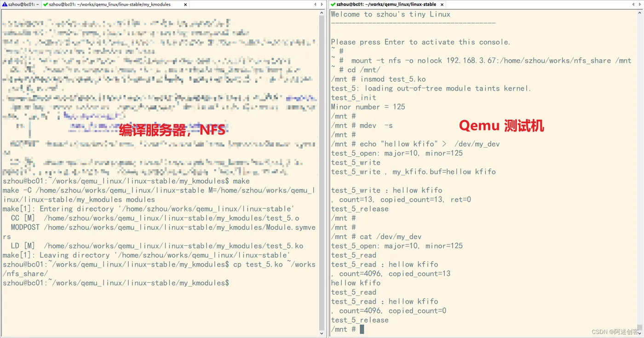Click 'Welcome to szhou's tiny Linux' line
The height and width of the screenshot is (338, 644).
pos(391,14)
